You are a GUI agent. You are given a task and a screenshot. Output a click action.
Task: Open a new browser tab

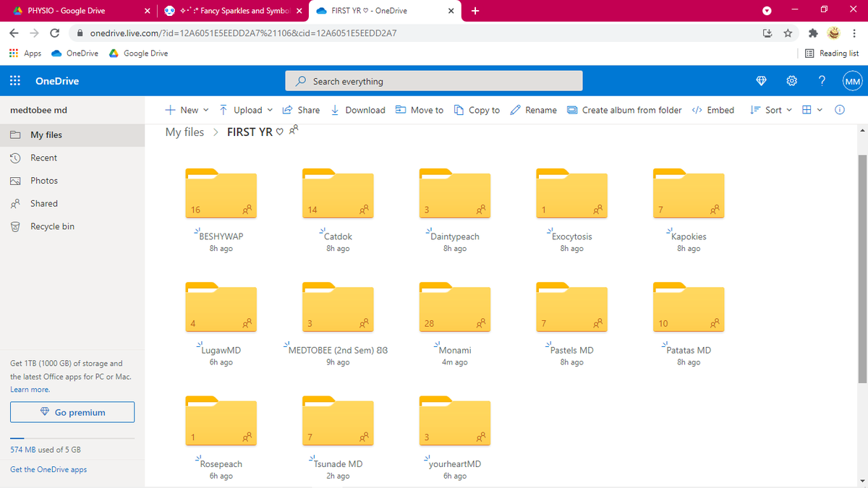click(475, 11)
